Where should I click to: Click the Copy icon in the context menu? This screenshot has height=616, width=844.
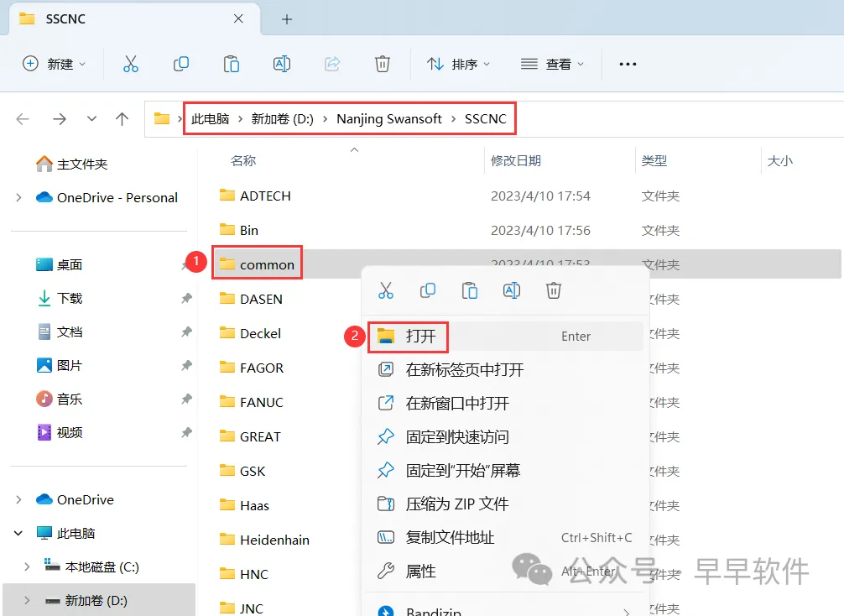(x=427, y=290)
